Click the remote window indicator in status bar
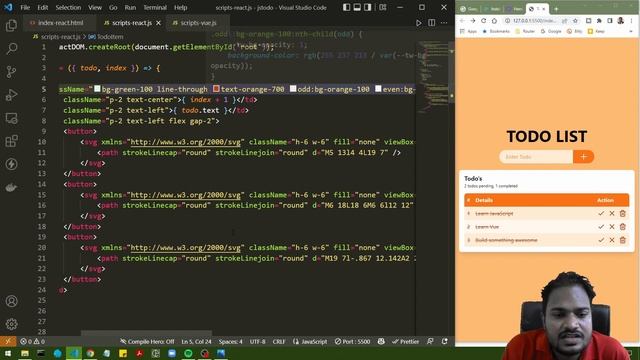Image resolution: width=640 pixels, height=360 pixels. [x=8, y=341]
